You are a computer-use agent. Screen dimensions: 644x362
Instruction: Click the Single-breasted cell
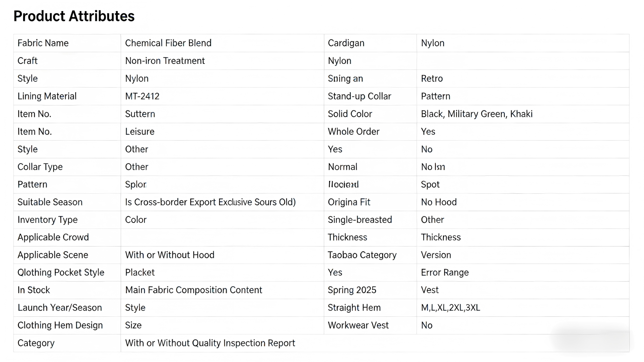coord(360,220)
